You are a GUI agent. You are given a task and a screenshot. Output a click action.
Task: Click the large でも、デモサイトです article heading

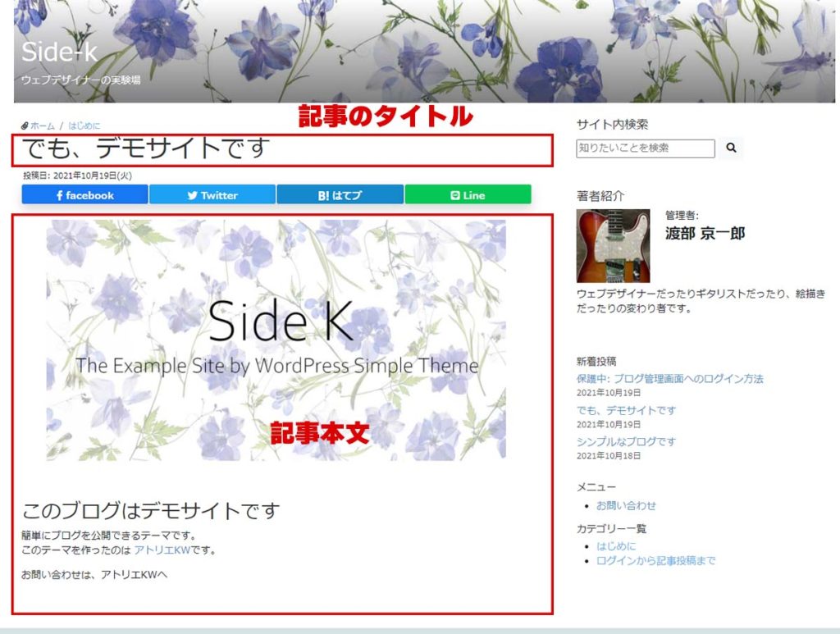coord(146,149)
